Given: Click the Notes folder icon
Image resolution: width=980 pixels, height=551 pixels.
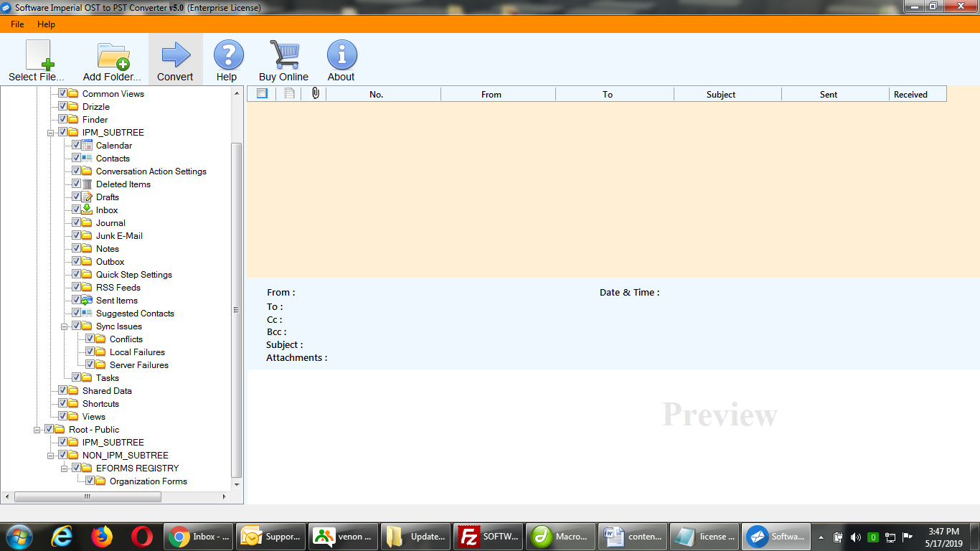Looking at the screenshot, I should [x=87, y=248].
